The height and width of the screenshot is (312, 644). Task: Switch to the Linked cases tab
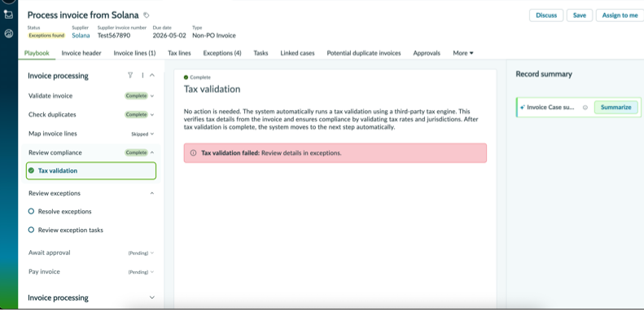[x=297, y=53]
